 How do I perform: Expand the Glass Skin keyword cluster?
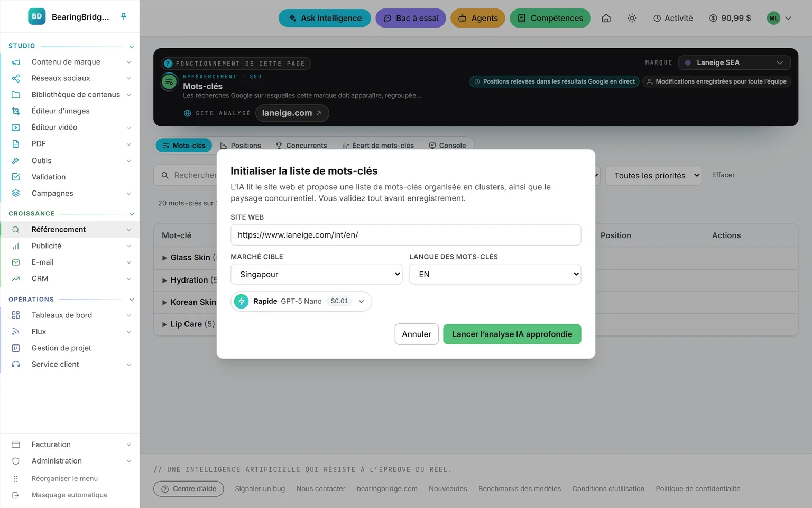tap(164, 258)
